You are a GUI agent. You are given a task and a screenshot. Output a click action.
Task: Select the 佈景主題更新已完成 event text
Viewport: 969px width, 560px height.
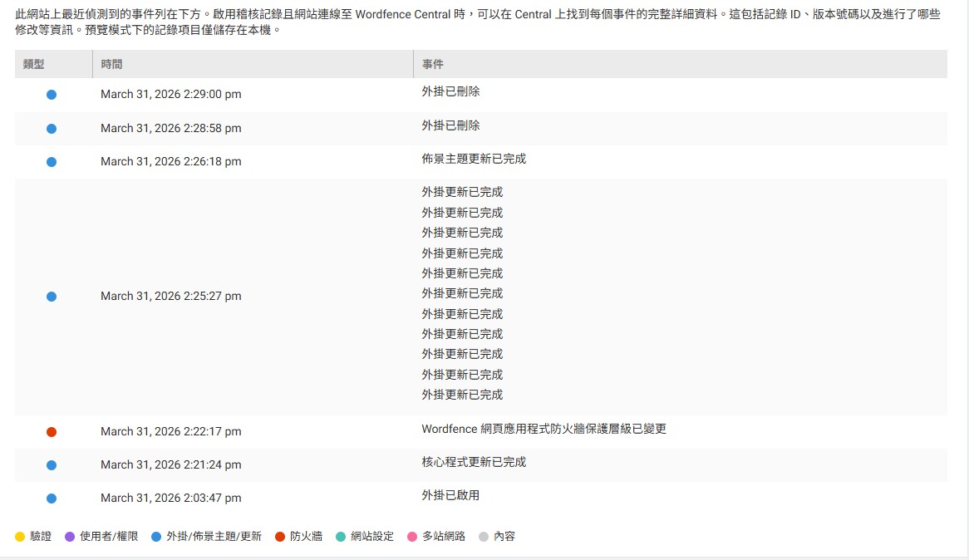474,159
